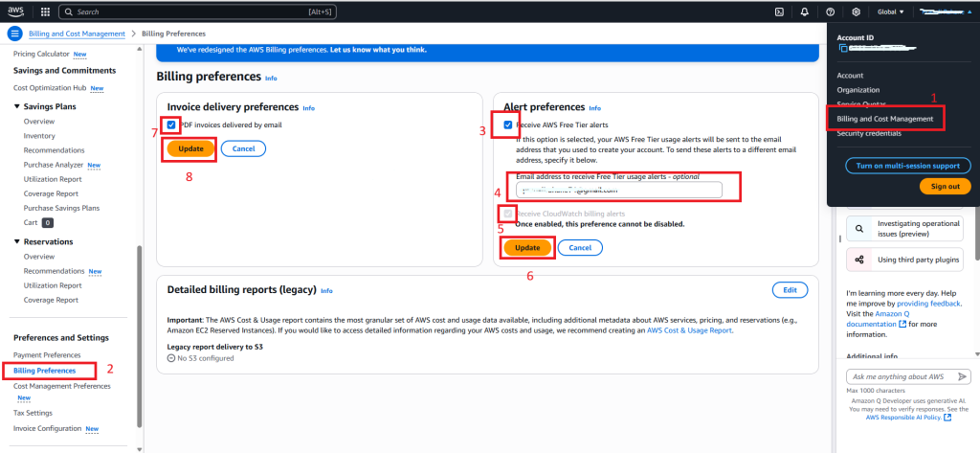Image resolution: width=980 pixels, height=453 pixels.
Task: Click Cancel under Invoice delivery preferences
Action: tap(243, 148)
